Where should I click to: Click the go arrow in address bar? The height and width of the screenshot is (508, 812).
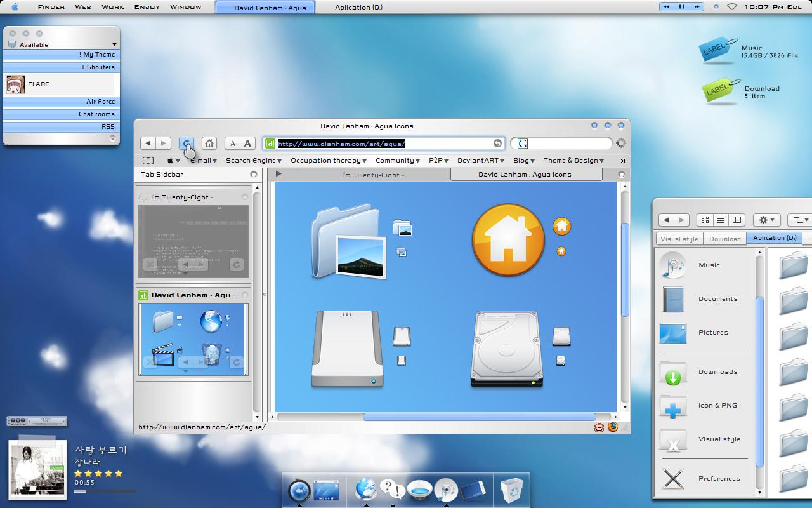[x=497, y=144]
